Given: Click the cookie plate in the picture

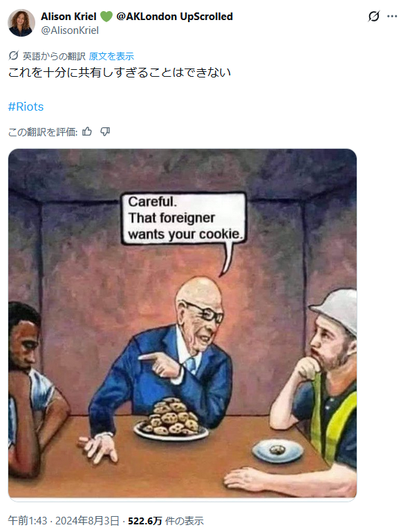Looking at the screenshot, I should [x=171, y=420].
